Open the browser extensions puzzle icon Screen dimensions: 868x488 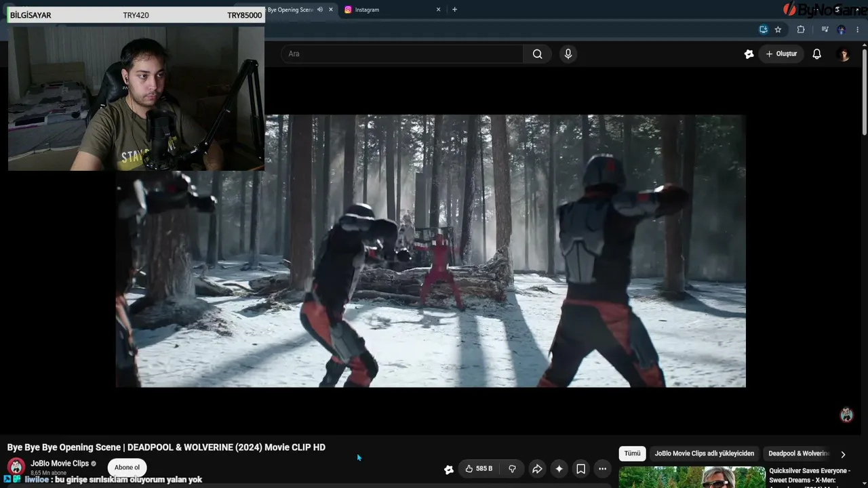(x=801, y=29)
